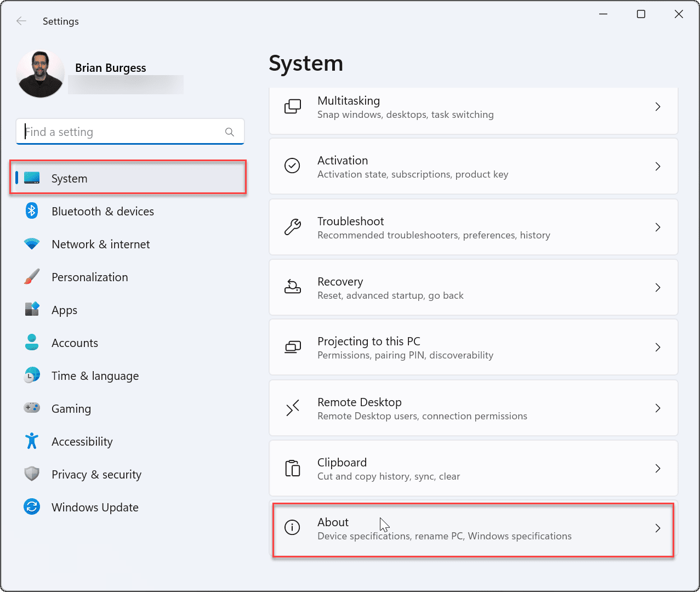This screenshot has height=592, width=700.
Task: Click the Clipboard icon in the Clipboard row
Action: point(292,468)
